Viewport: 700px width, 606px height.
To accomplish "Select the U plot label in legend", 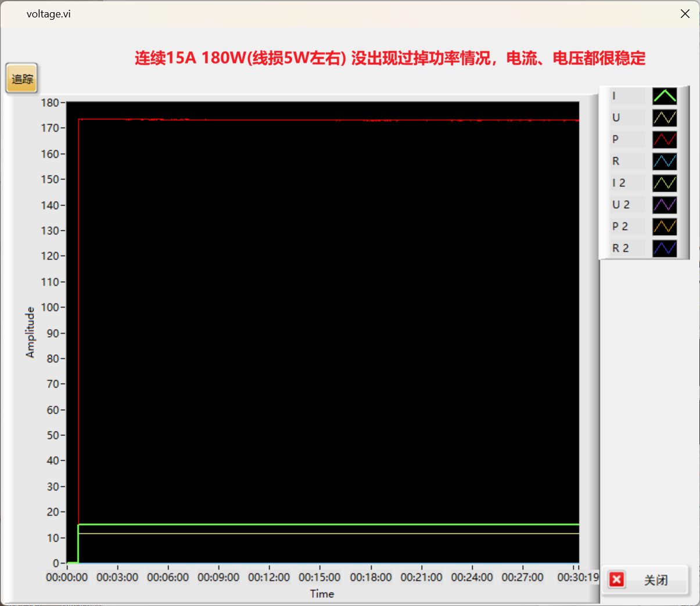I will [627, 118].
